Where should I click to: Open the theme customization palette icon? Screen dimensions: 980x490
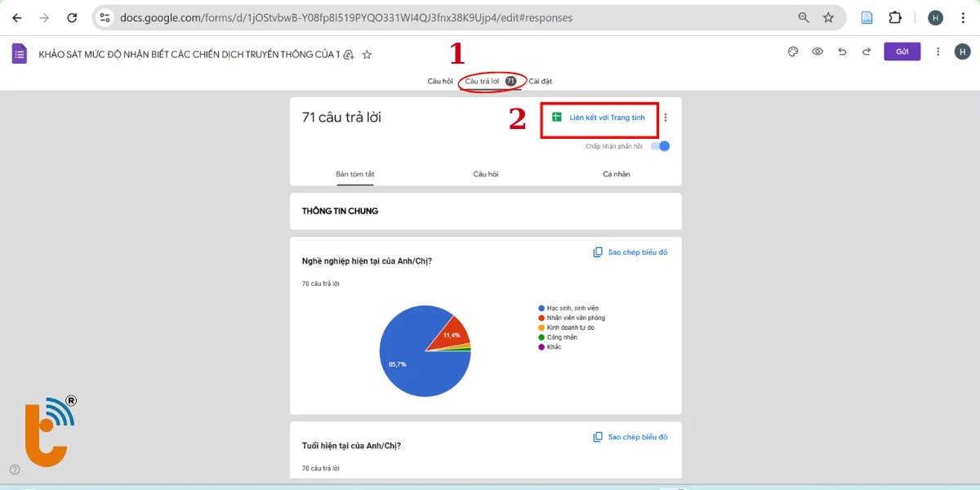(792, 51)
